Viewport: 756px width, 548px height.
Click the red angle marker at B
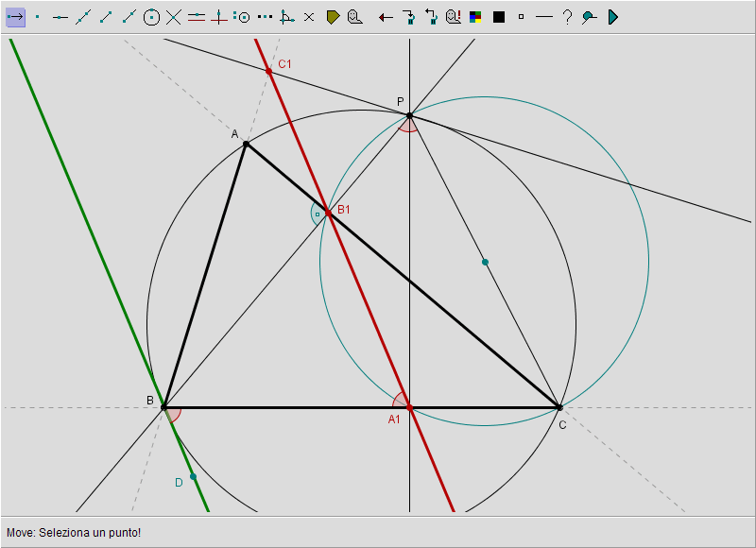click(174, 415)
